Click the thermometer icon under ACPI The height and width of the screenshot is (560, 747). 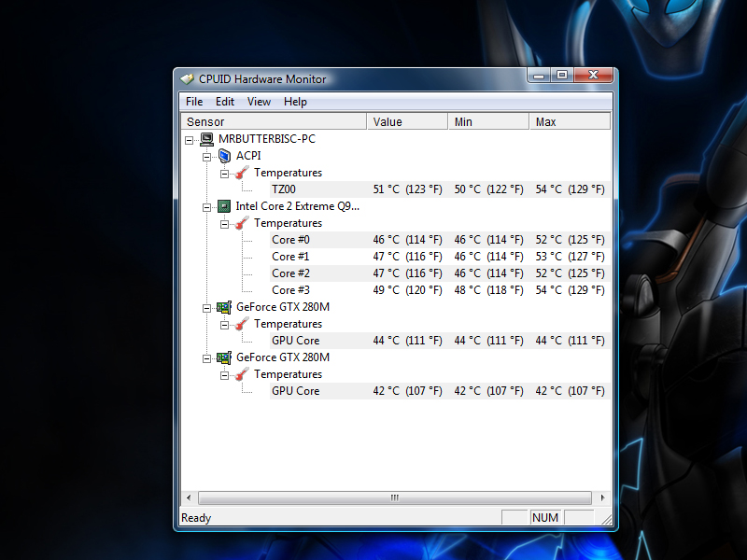(x=242, y=173)
